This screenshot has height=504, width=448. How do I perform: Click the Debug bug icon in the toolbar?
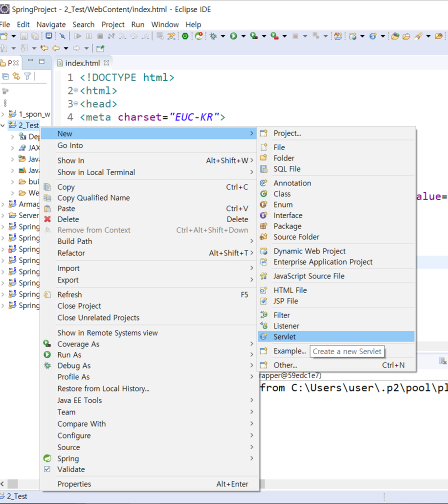pyautogui.click(x=213, y=36)
